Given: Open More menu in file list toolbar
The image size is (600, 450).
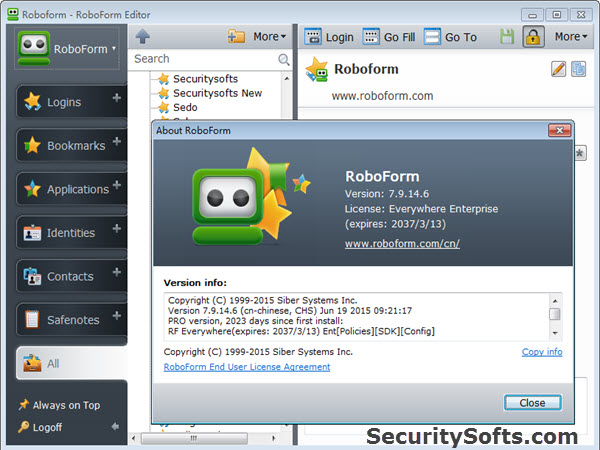Looking at the screenshot, I should [269, 36].
